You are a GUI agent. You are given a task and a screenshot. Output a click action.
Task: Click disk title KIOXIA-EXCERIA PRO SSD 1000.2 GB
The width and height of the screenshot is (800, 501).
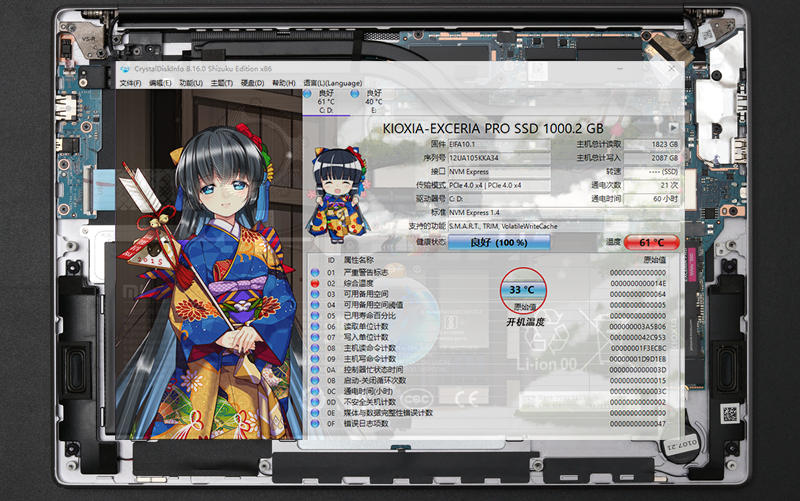(493, 129)
